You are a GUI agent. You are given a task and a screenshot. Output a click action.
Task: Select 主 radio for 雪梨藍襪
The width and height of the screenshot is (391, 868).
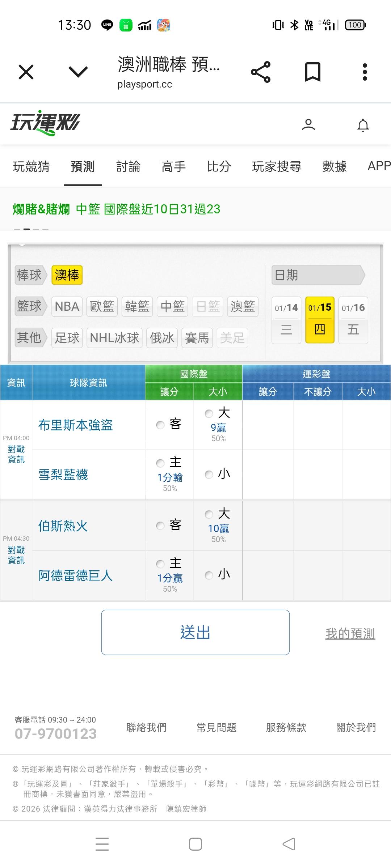[x=160, y=463]
